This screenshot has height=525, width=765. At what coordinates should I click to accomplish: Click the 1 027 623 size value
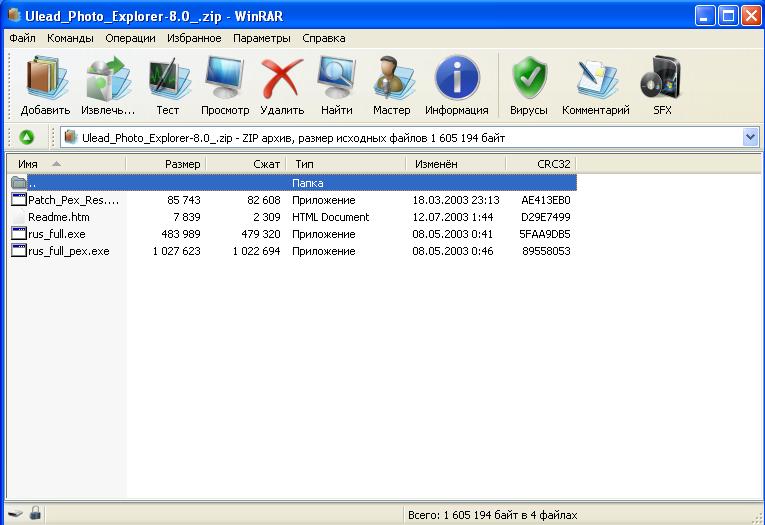click(x=177, y=251)
